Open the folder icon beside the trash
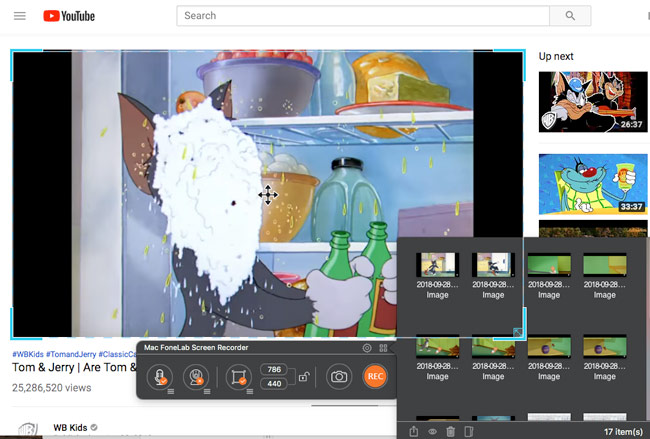 tap(469, 432)
